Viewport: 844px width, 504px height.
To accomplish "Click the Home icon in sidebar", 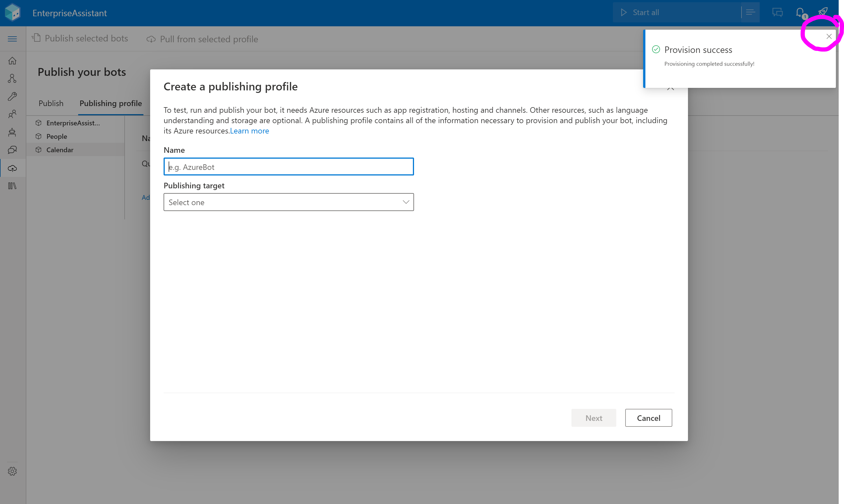I will point(12,61).
